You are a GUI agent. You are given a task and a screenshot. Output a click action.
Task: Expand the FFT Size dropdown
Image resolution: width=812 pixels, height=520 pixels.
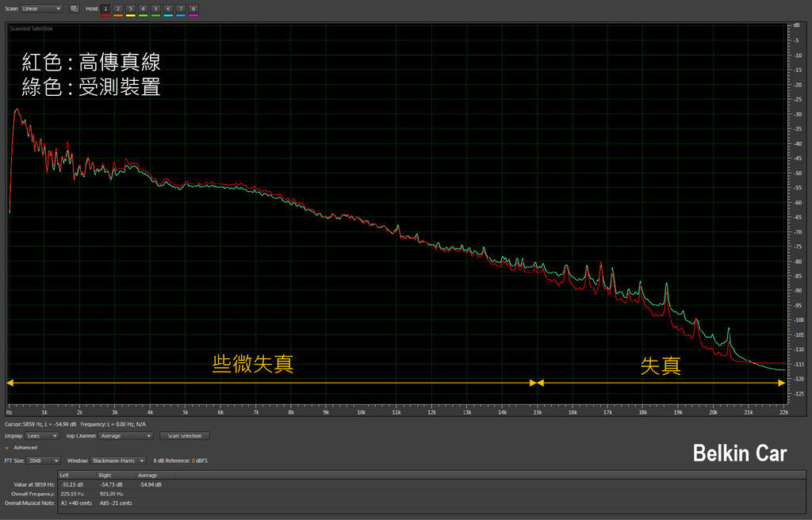click(x=44, y=460)
